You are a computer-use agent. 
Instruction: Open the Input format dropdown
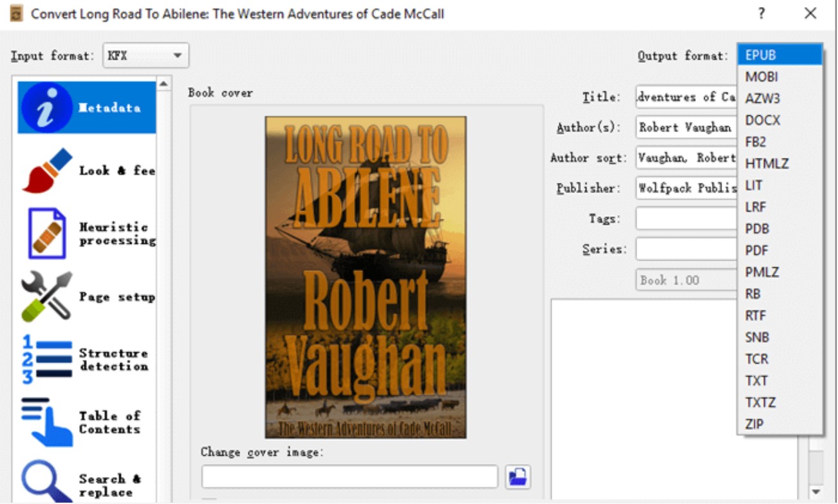coord(145,55)
